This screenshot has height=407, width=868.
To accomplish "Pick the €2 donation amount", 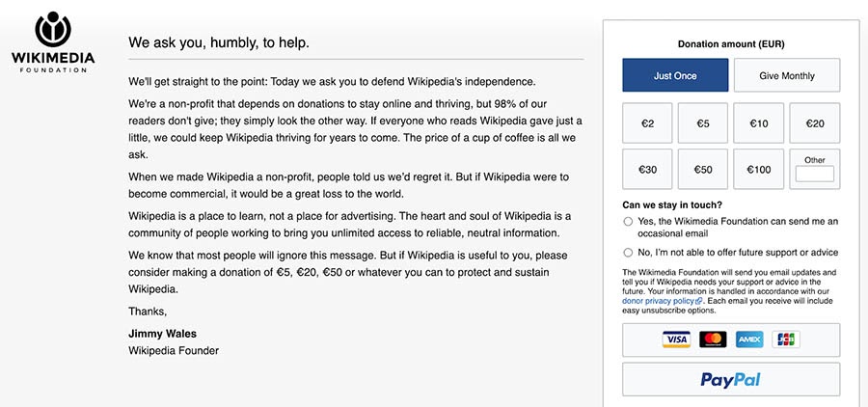I will (x=647, y=123).
